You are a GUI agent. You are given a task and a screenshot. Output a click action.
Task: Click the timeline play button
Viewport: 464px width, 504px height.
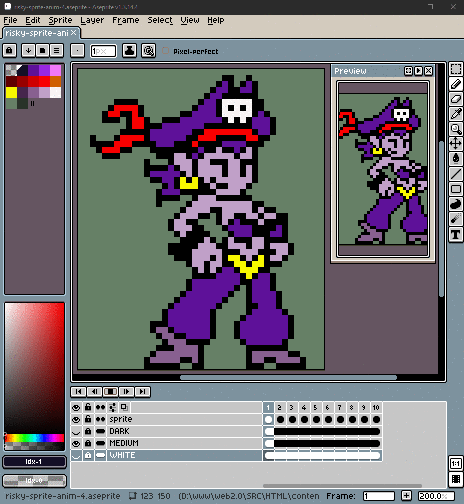click(x=110, y=391)
